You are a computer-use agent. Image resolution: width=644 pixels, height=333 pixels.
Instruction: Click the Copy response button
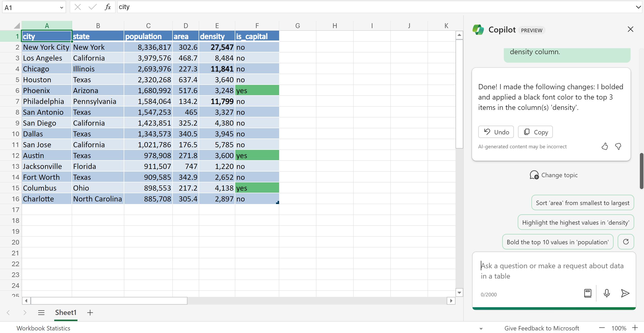535,132
